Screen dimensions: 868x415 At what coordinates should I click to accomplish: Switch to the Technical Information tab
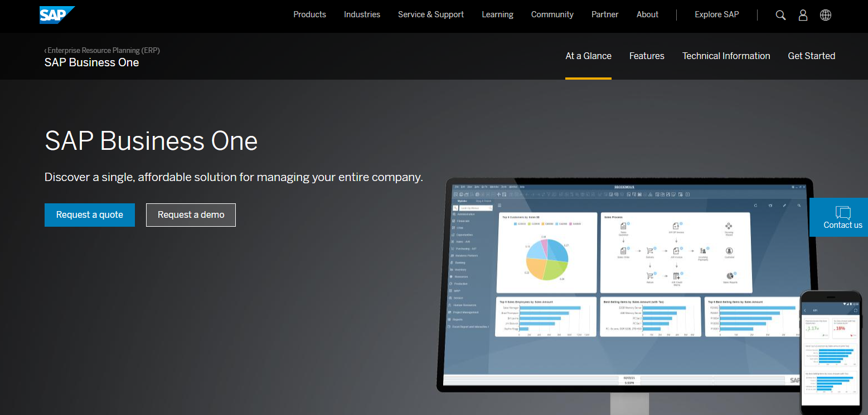[x=726, y=56]
